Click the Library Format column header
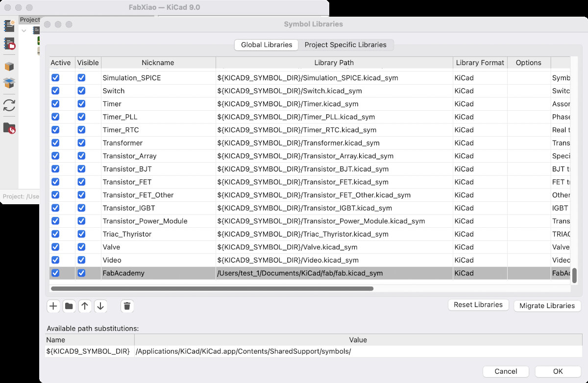Screen dimensions: 588x383 (480, 63)
